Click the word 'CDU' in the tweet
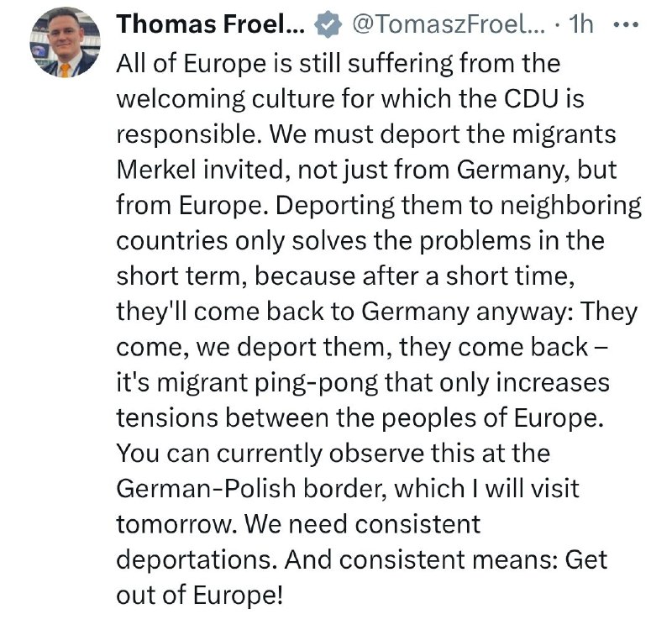The width and height of the screenshot is (672, 630). point(532,99)
